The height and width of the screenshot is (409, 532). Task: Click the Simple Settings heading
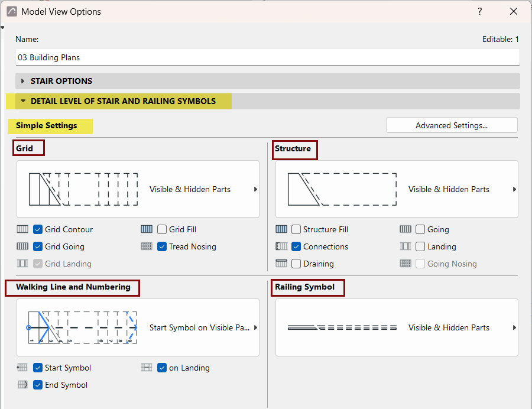click(47, 125)
